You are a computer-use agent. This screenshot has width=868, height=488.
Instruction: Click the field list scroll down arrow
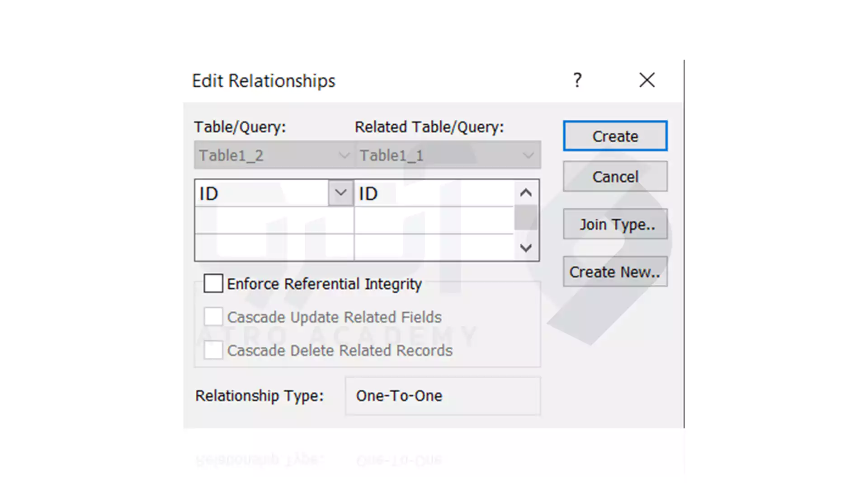pyautogui.click(x=526, y=248)
